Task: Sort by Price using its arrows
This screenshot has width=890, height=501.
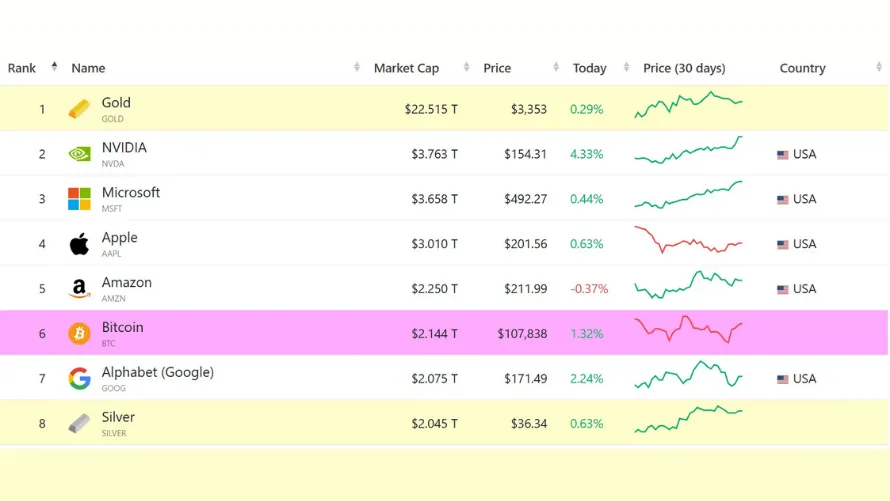Action: [556, 67]
